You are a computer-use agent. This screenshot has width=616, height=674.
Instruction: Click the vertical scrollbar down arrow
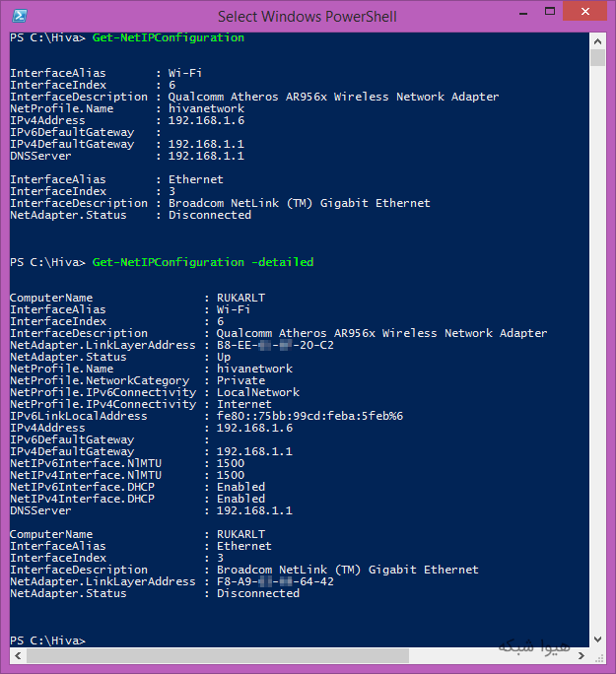[x=597, y=640]
